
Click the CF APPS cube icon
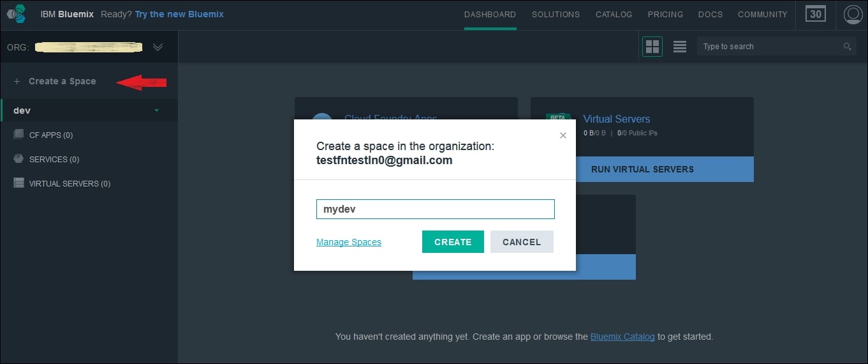18,135
